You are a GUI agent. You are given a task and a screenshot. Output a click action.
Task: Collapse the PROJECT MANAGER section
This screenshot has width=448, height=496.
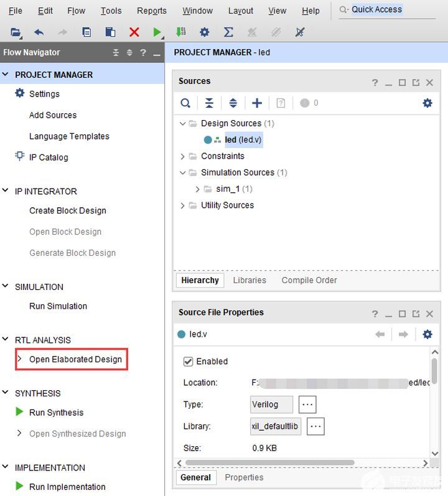(x=5, y=74)
